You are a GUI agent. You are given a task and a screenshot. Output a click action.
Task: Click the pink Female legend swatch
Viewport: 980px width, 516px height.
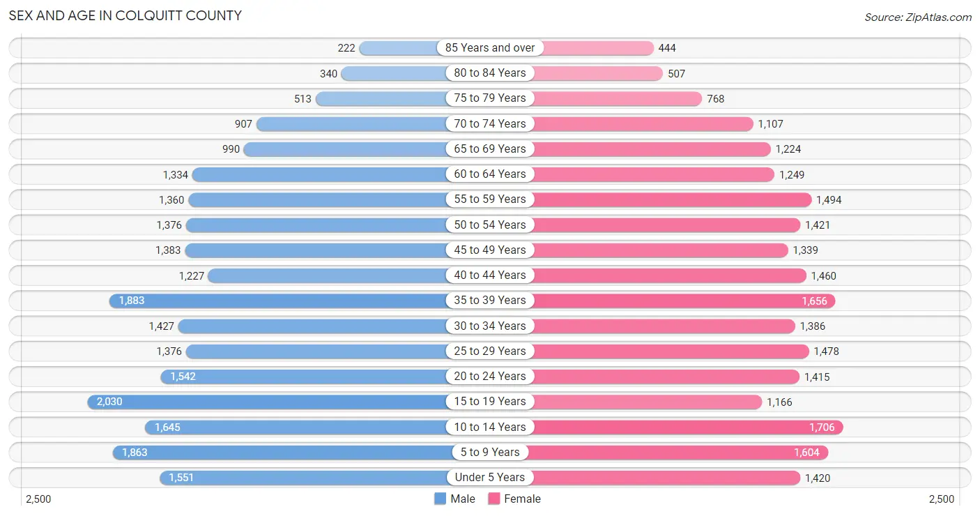494,499
